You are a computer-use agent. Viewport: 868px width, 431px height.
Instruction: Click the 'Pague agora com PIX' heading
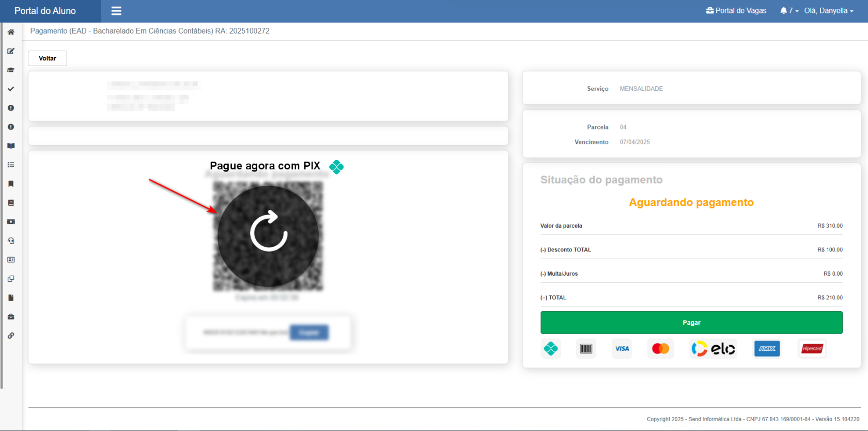pyautogui.click(x=265, y=166)
